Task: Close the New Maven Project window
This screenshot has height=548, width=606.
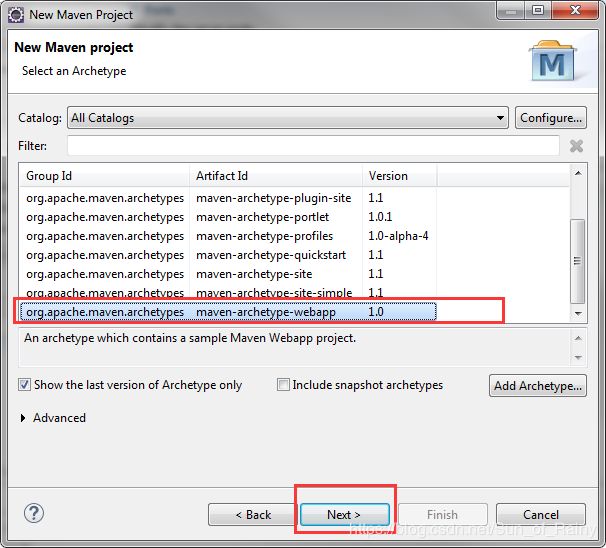Action: click(x=575, y=10)
